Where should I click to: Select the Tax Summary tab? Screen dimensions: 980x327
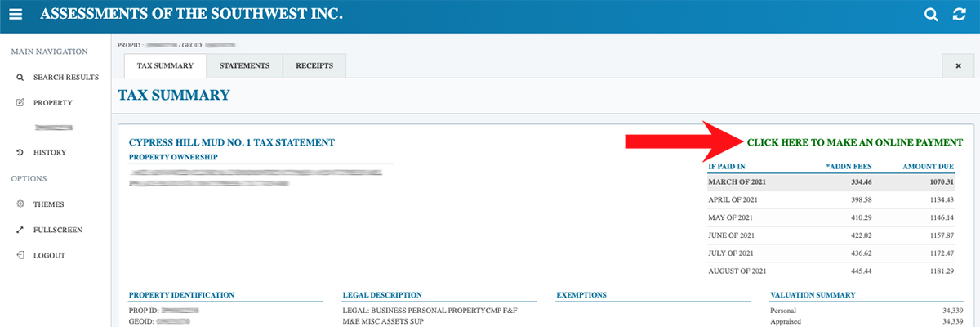coord(165,65)
